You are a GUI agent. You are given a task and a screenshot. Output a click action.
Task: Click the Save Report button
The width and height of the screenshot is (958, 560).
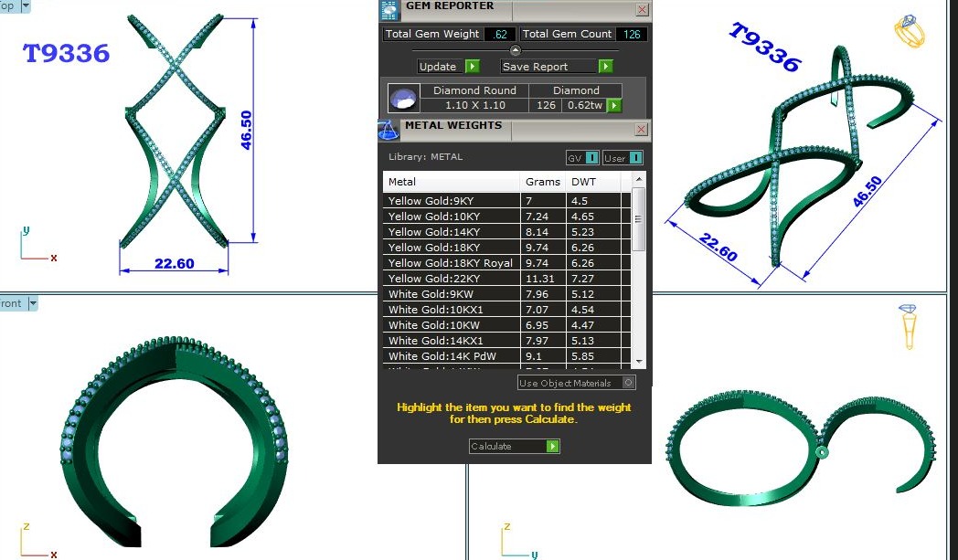556,67
